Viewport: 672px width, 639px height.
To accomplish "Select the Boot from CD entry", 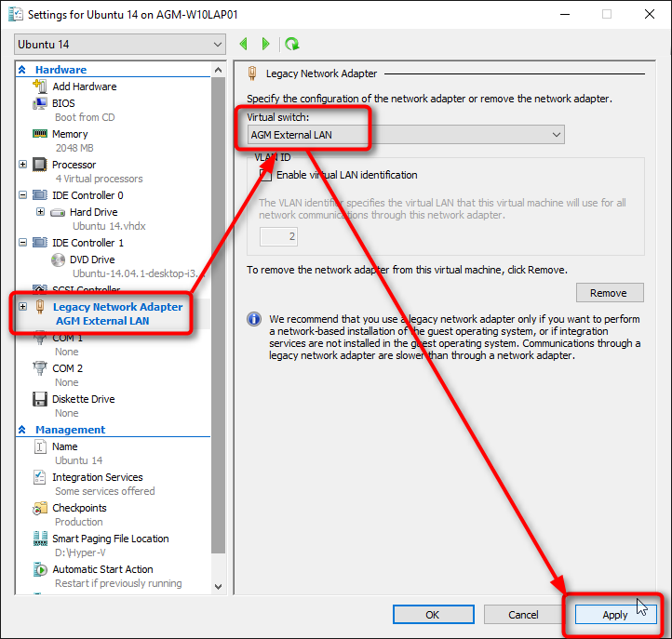I will [85, 117].
